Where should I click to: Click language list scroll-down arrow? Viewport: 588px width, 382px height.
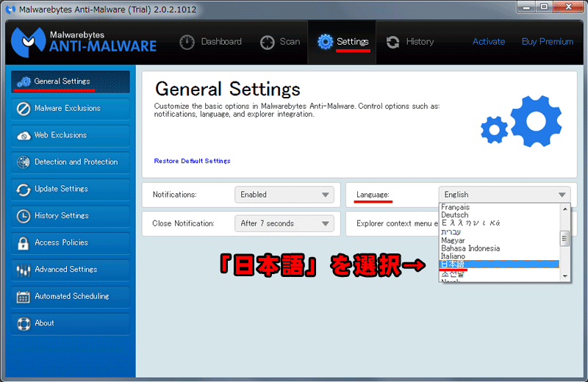click(x=564, y=276)
